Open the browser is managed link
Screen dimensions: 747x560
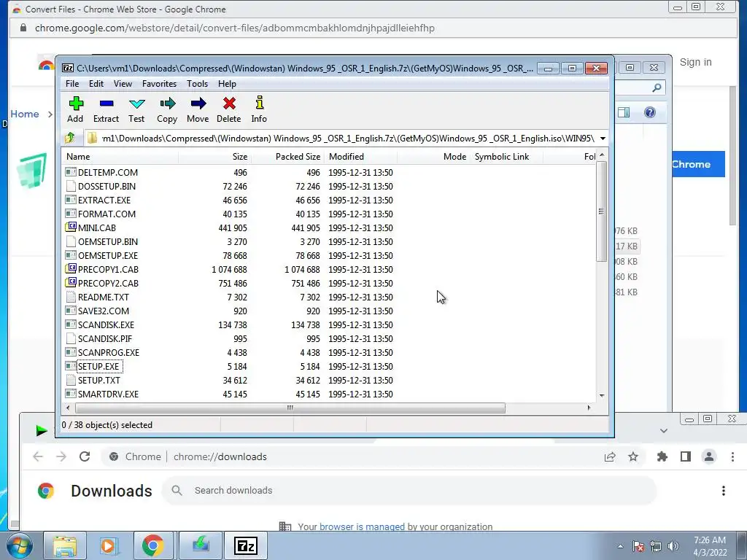[x=362, y=526]
